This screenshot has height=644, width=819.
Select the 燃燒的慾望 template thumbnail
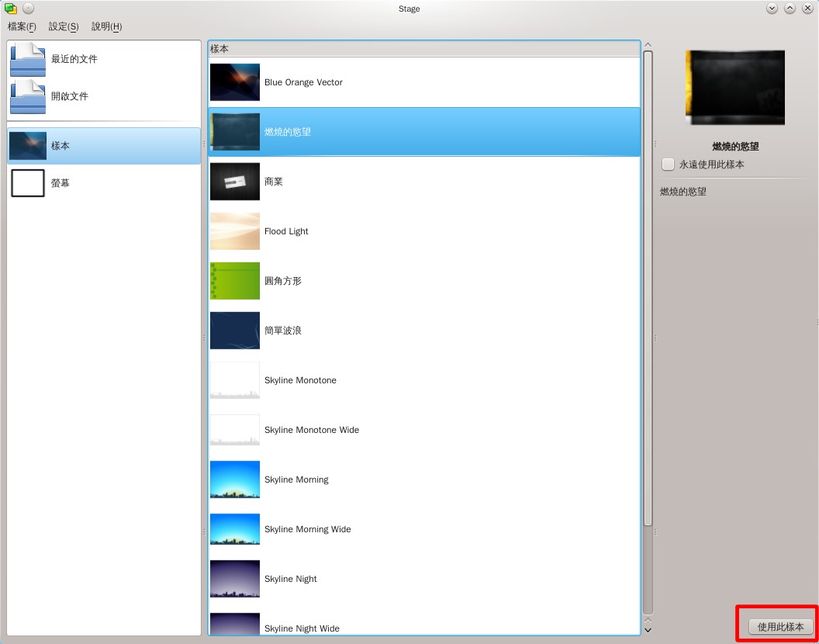(x=234, y=132)
